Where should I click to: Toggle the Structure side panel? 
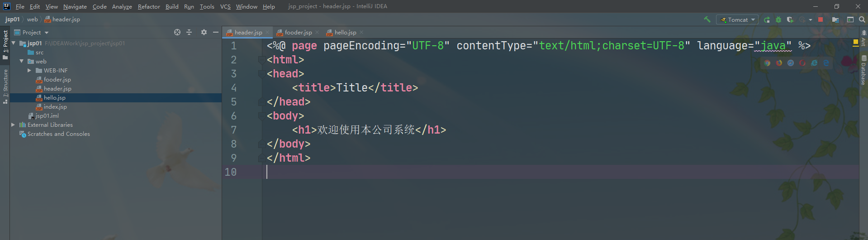5,87
